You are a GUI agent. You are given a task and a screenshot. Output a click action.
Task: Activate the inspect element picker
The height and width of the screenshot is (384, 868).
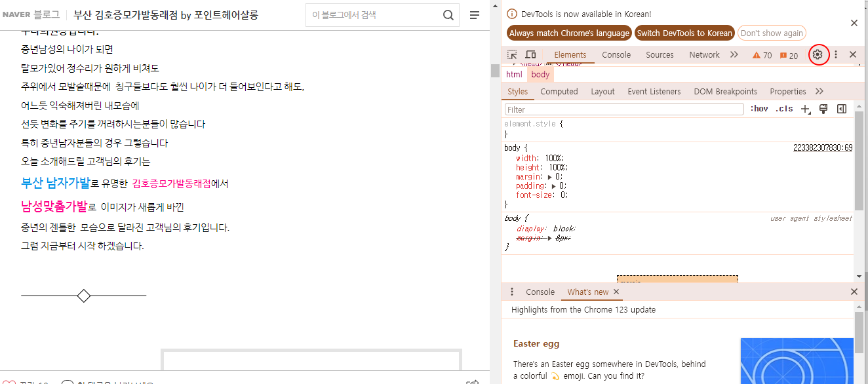coord(513,54)
